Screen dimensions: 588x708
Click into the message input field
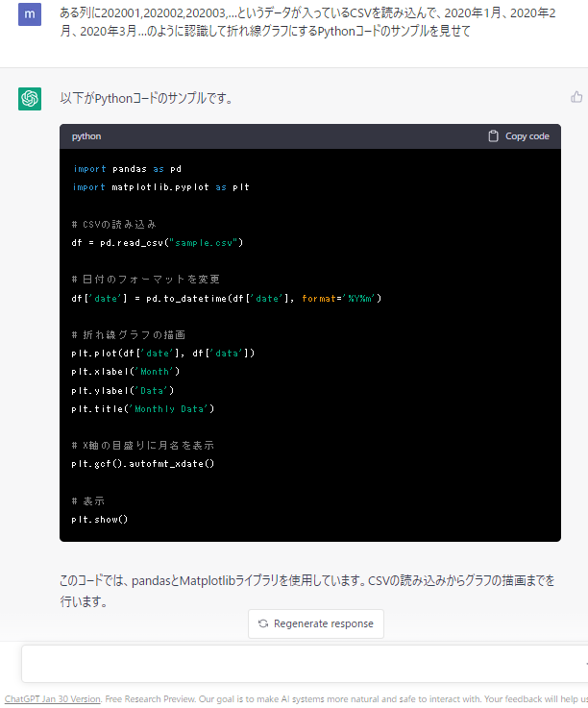click(305, 664)
